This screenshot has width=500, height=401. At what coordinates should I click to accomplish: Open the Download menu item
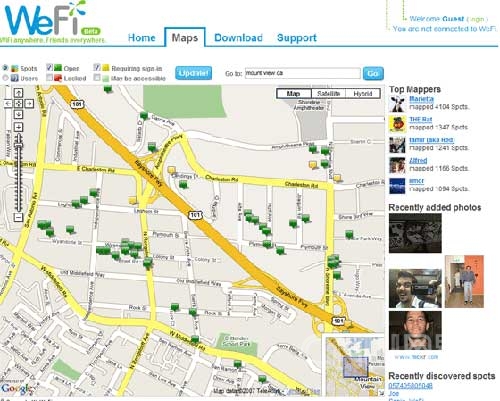238,38
